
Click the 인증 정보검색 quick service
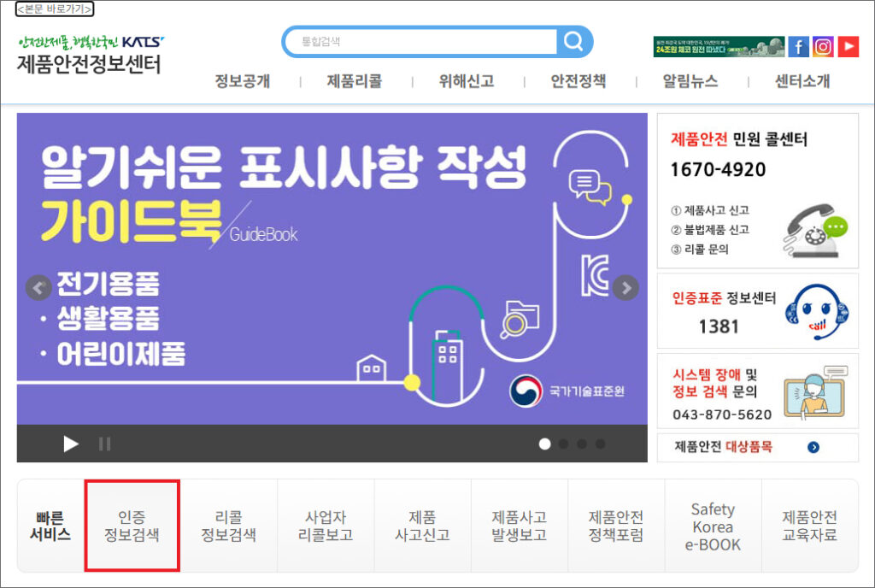pos(132,526)
